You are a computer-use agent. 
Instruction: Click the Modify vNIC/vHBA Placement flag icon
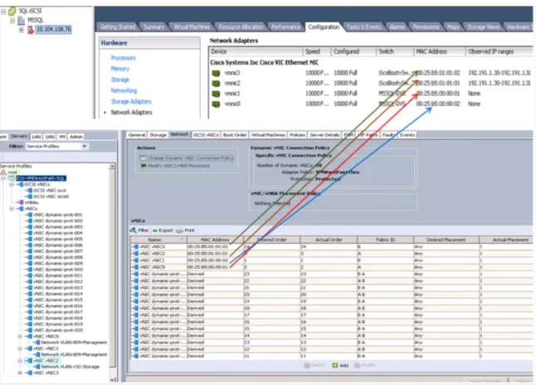(144, 166)
